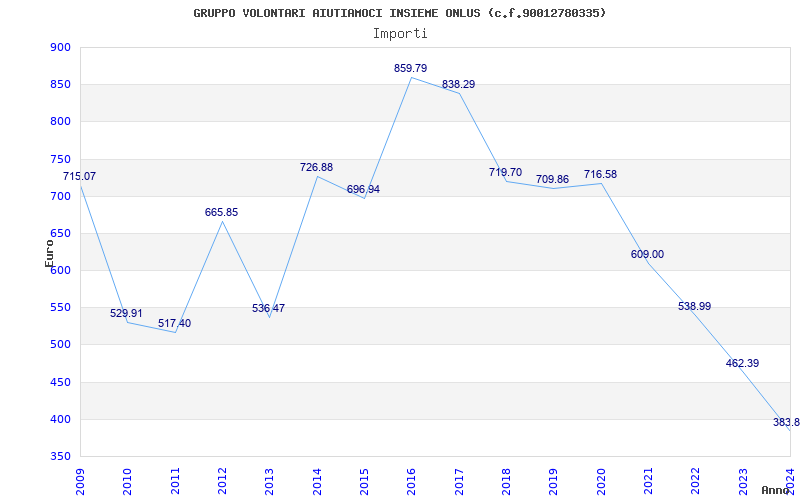Click the truncated 383.8 data label for 2024
Screen dimensions: 800x500
tap(786, 422)
